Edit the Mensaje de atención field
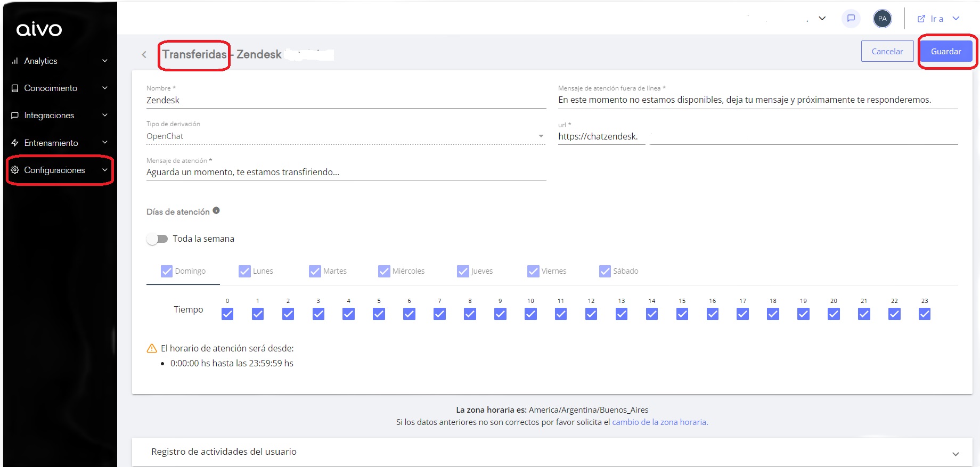This screenshot has height=467, width=980. click(x=346, y=172)
